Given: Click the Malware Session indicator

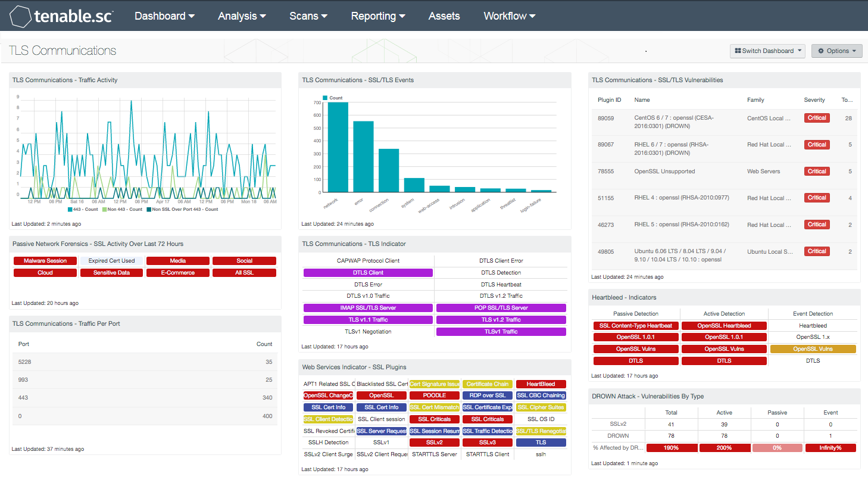Looking at the screenshot, I should point(45,261).
